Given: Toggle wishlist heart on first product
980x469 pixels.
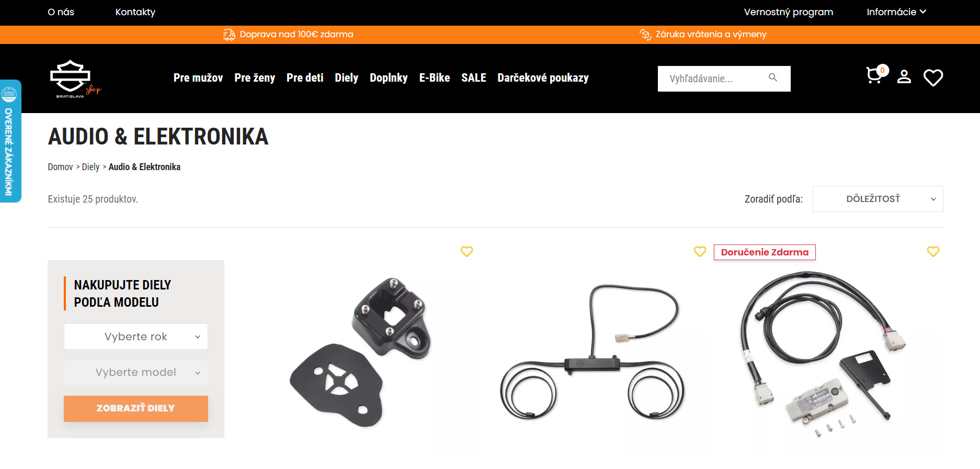Looking at the screenshot, I should click(466, 252).
